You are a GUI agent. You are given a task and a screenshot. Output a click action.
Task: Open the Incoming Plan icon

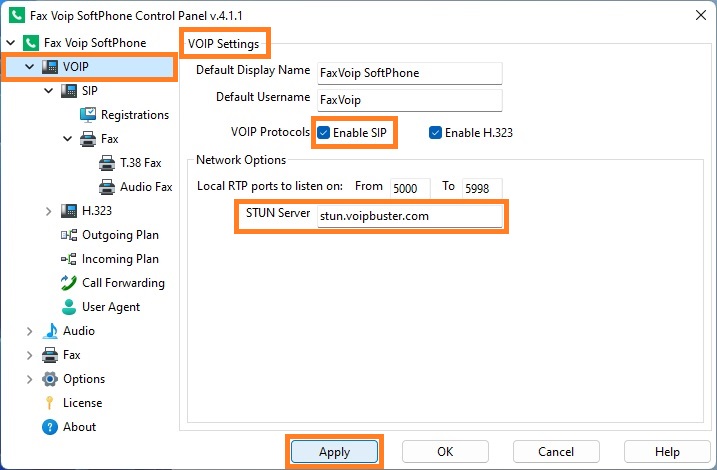69,259
